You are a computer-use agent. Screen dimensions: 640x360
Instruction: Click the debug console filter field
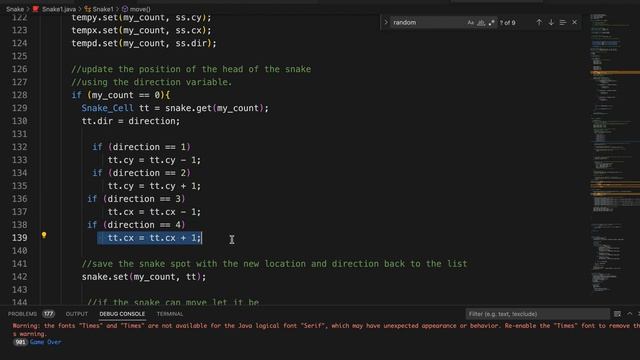538,314
